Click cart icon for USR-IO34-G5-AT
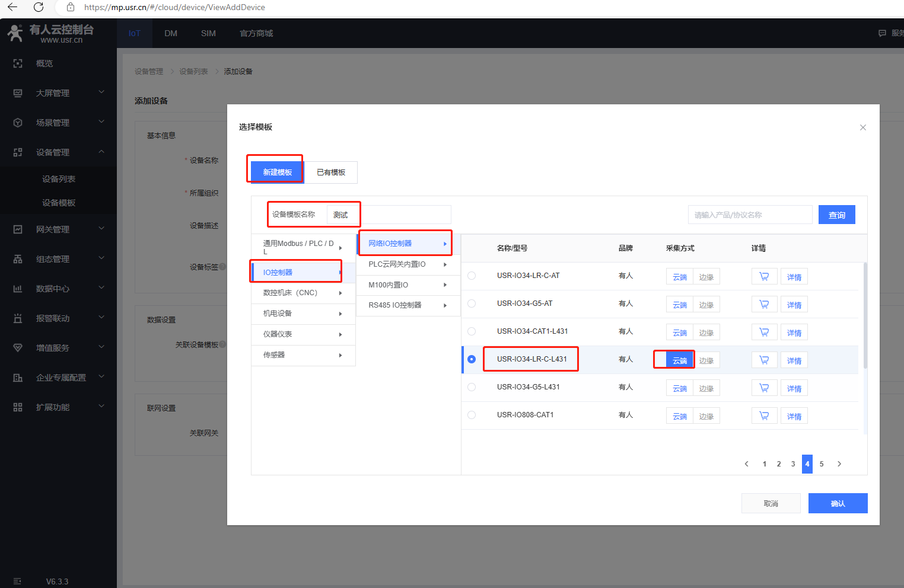 [764, 305]
